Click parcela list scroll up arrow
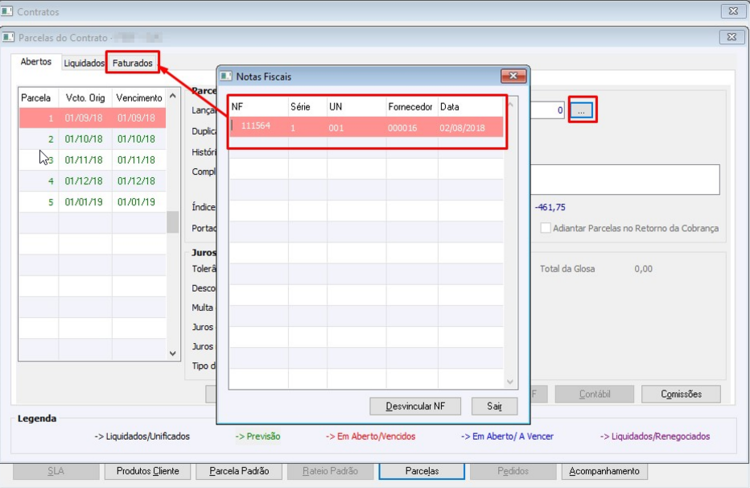Viewport: 750px width, 488px height. (173, 97)
